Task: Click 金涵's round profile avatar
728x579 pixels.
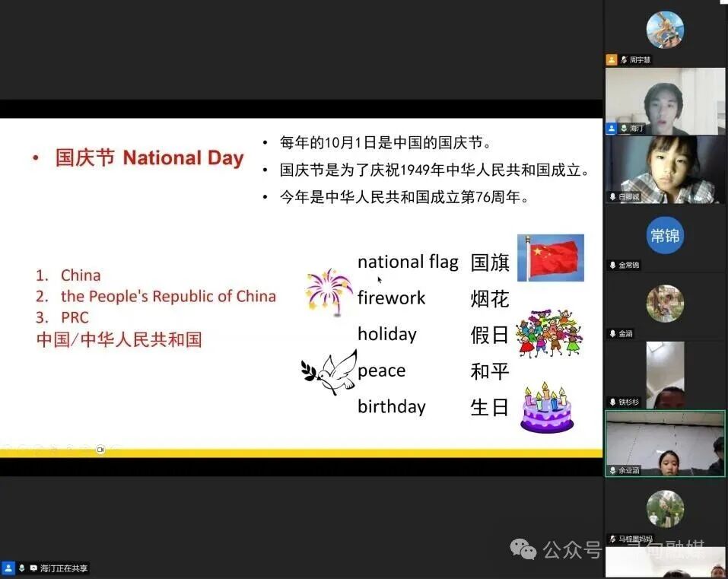Action: click(665, 304)
